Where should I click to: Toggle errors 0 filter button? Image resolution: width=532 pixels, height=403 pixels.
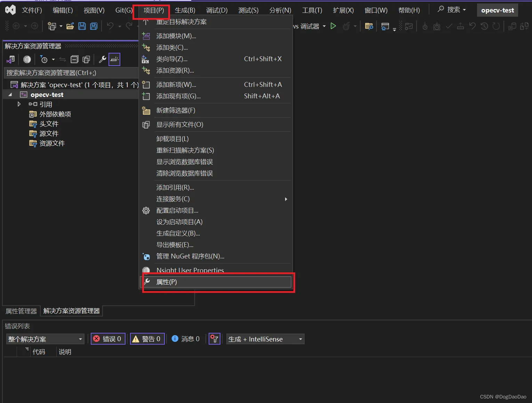pyautogui.click(x=108, y=339)
